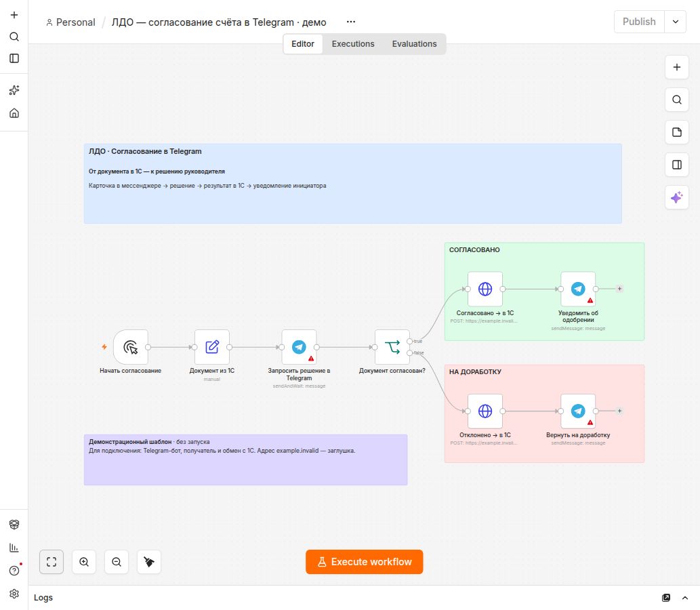700x610 pixels.
Task: Open the home icon in left sidebar
Action: click(x=14, y=113)
